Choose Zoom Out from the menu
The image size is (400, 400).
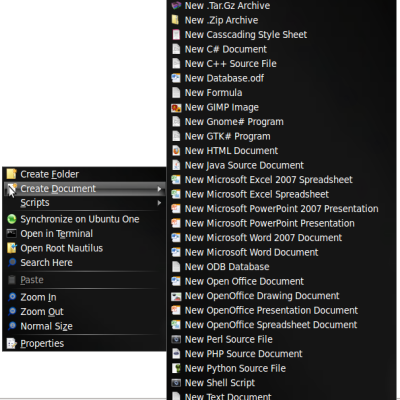coord(84,311)
